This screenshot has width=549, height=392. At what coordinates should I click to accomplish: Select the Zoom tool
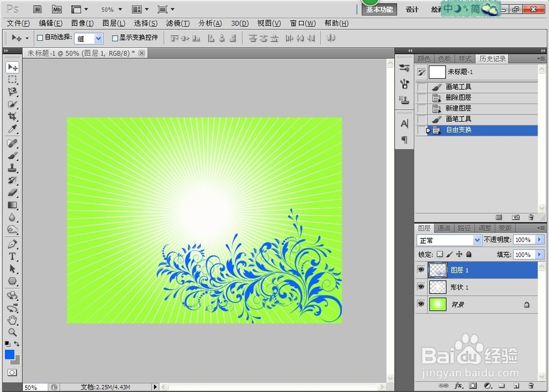13,332
